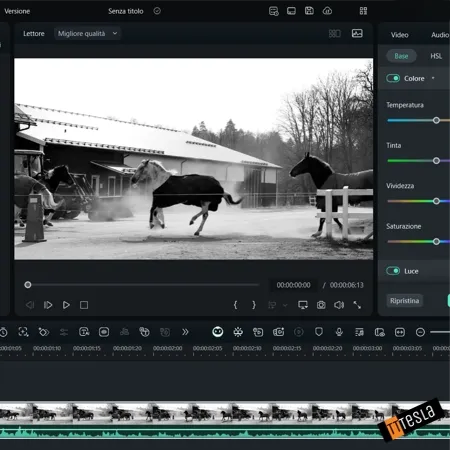Expand more tools with double chevron
The height and width of the screenshot is (450, 450).
185,332
